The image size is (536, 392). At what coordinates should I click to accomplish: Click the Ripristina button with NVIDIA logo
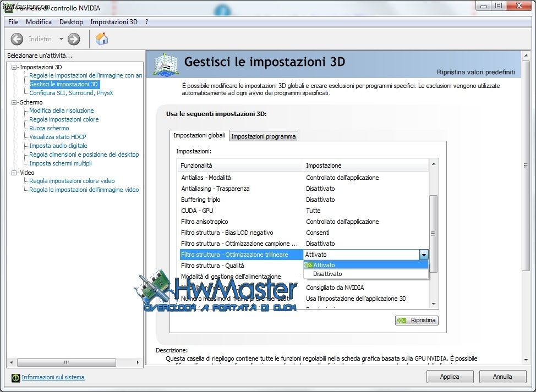point(417,321)
